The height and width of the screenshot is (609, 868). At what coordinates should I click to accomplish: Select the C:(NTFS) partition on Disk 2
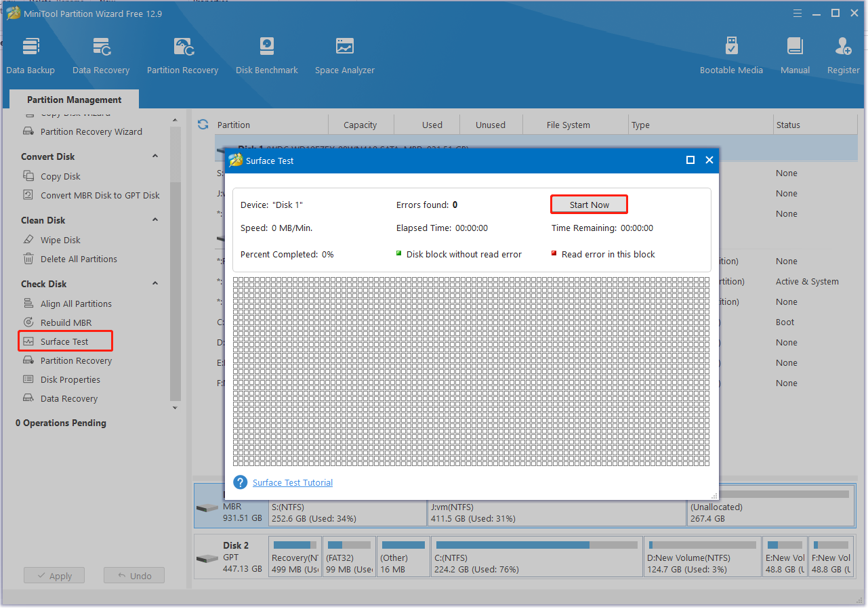pyautogui.click(x=535, y=557)
